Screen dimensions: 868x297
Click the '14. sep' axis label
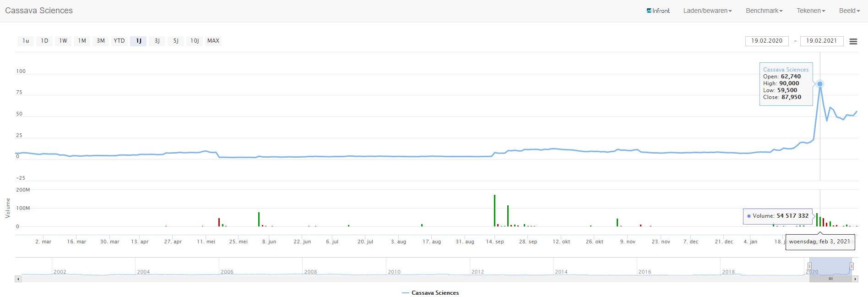(495, 242)
